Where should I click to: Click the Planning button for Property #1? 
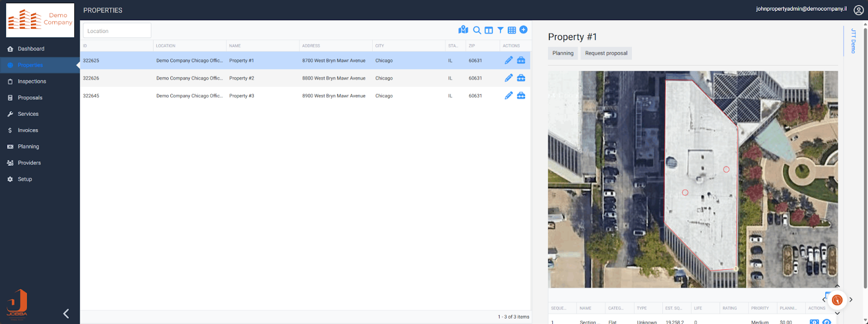pos(563,53)
